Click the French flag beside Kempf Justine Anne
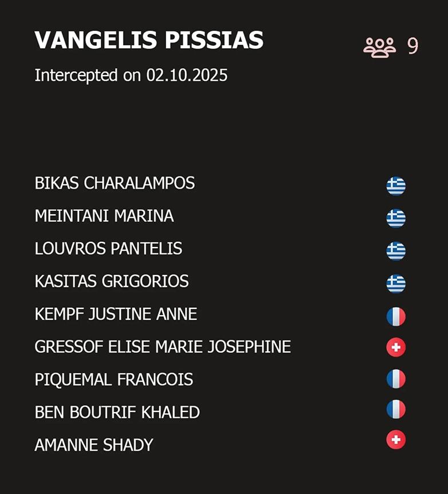Image resolution: width=448 pixels, height=494 pixels. [x=396, y=316]
